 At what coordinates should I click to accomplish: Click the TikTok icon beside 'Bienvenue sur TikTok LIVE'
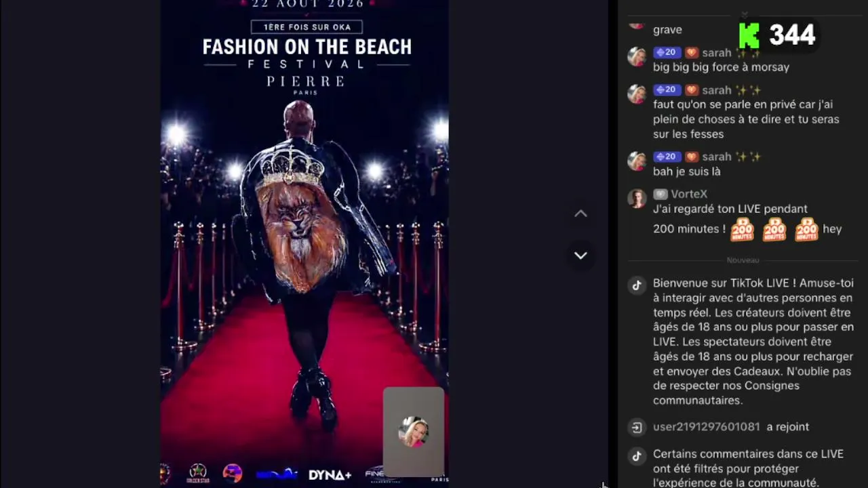[637, 285]
